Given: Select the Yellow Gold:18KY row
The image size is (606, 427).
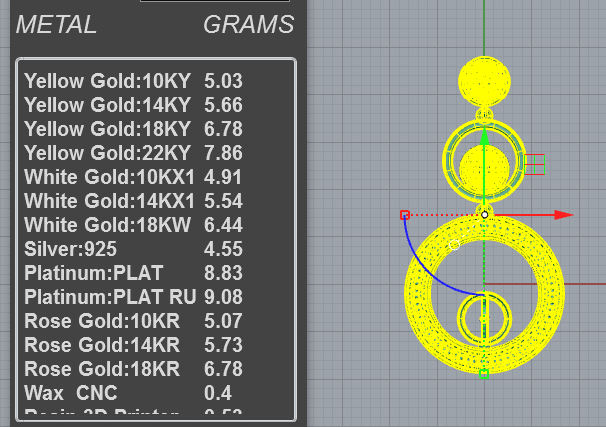Looking at the screenshot, I should pos(133,129).
